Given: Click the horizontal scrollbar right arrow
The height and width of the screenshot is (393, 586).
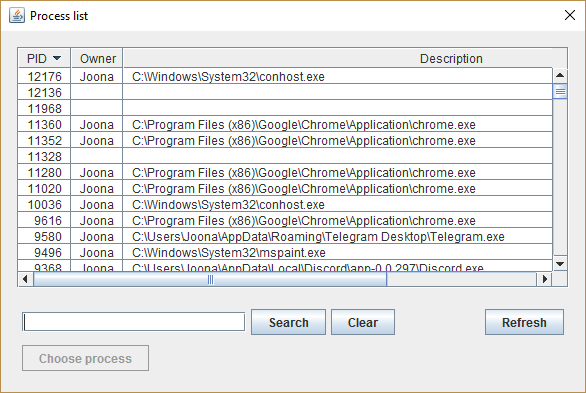Looking at the screenshot, I should tap(545, 279).
